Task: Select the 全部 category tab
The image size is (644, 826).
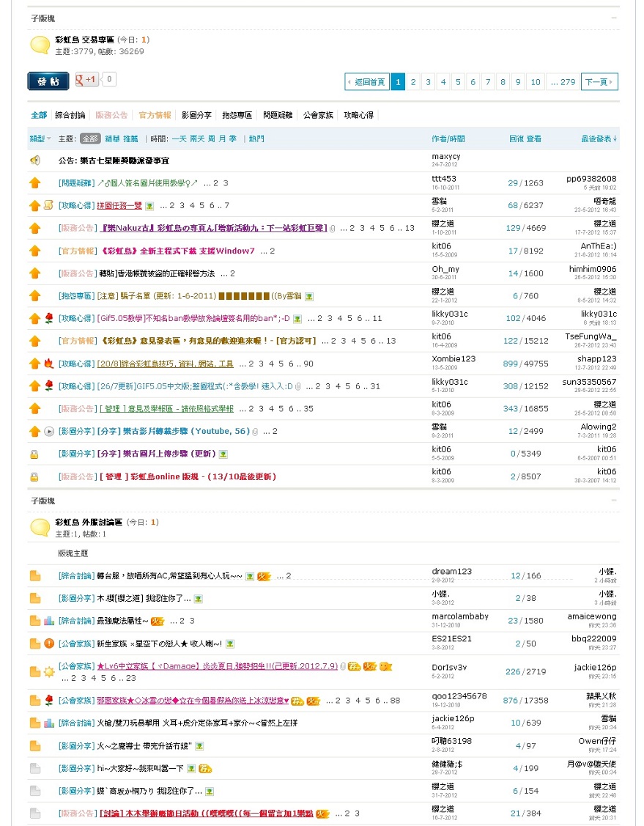Action: (x=39, y=115)
